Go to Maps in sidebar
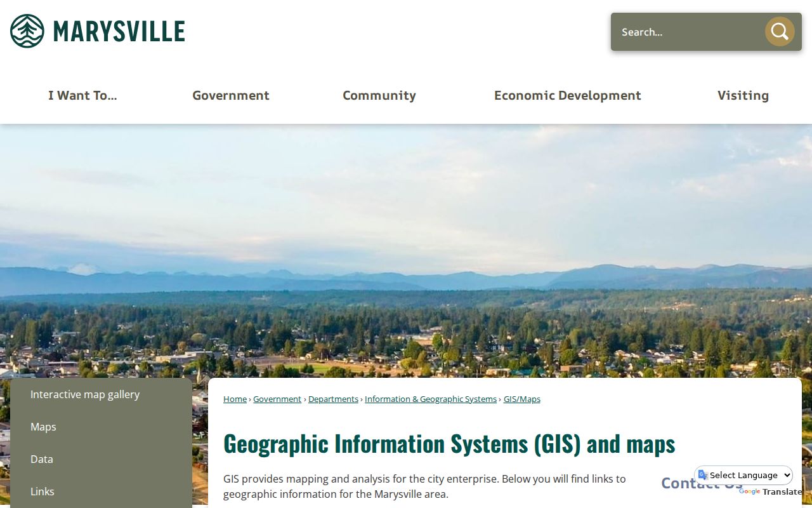812x508 pixels. click(101, 427)
